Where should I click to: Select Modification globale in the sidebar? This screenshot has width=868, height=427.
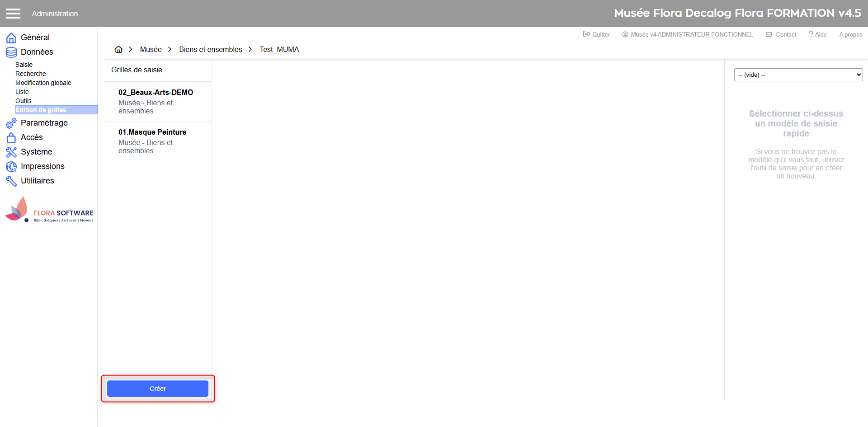click(x=43, y=83)
